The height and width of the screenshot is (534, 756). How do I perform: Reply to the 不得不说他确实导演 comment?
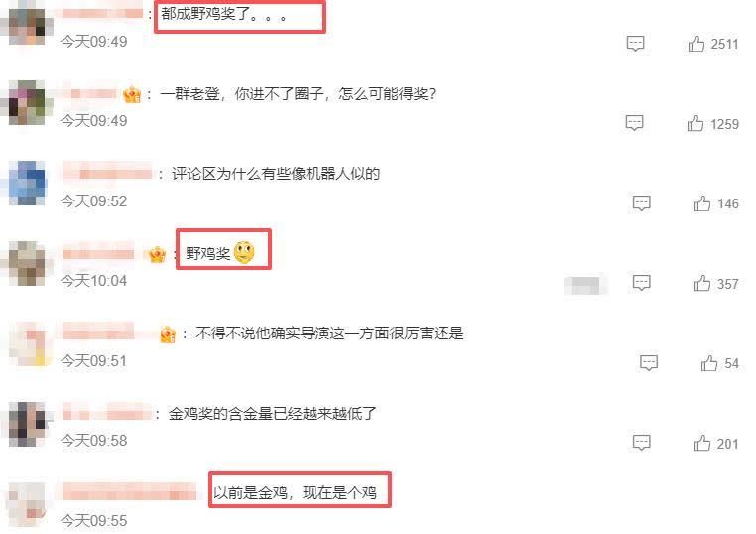coord(649,362)
